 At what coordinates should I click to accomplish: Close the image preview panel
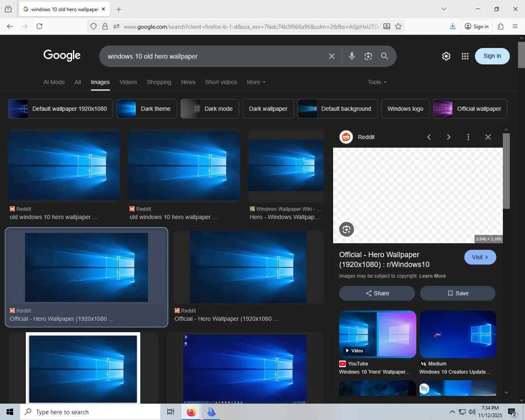[x=488, y=137]
